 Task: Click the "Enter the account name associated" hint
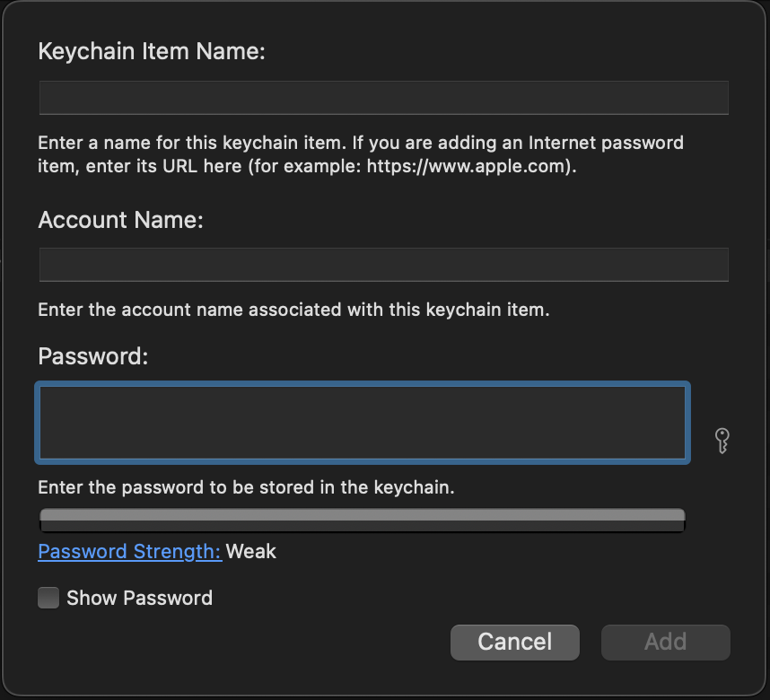pos(293,311)
